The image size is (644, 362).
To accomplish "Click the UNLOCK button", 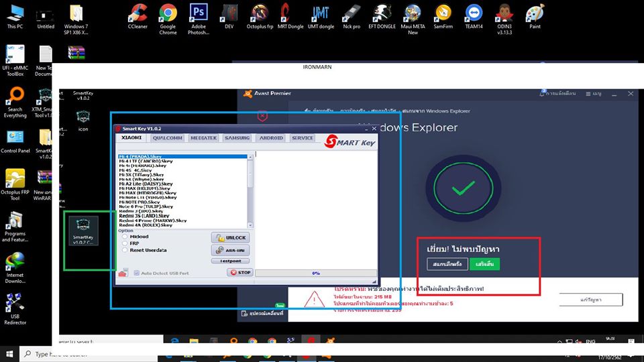I will click(x=230, y=237).
